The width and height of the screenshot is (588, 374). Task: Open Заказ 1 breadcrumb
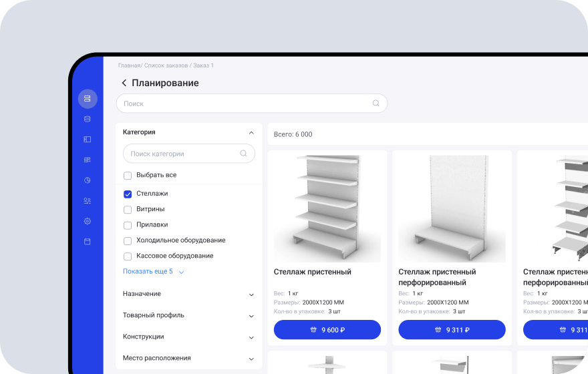pos(203,65)
